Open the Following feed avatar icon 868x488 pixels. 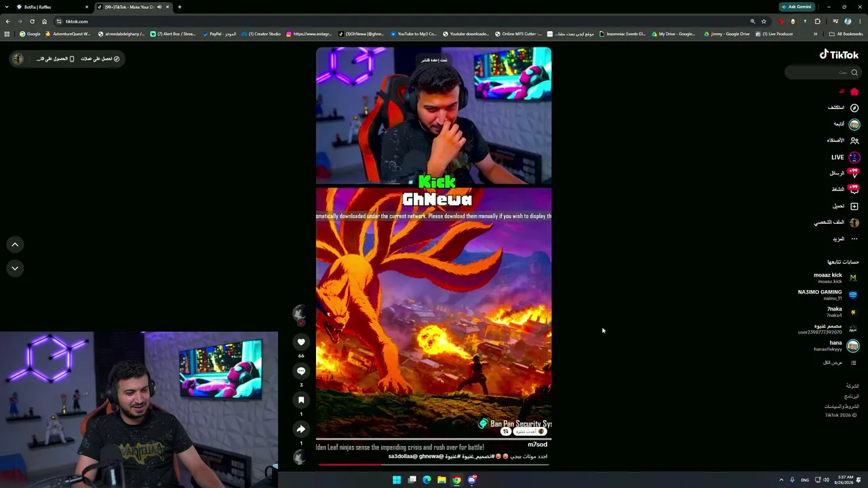[x=854, y=124]
